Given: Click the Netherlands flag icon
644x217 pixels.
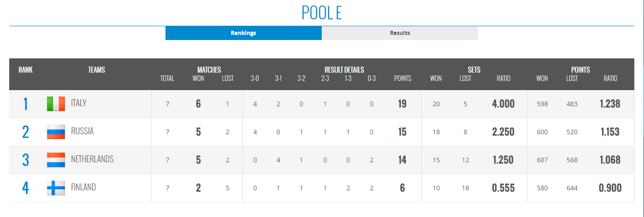Looking at the screenshot, I should [56, 160].
